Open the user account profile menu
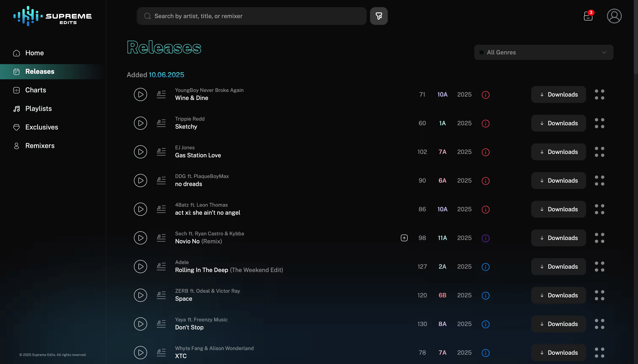The image size is (638, 364). pos(614,16)
